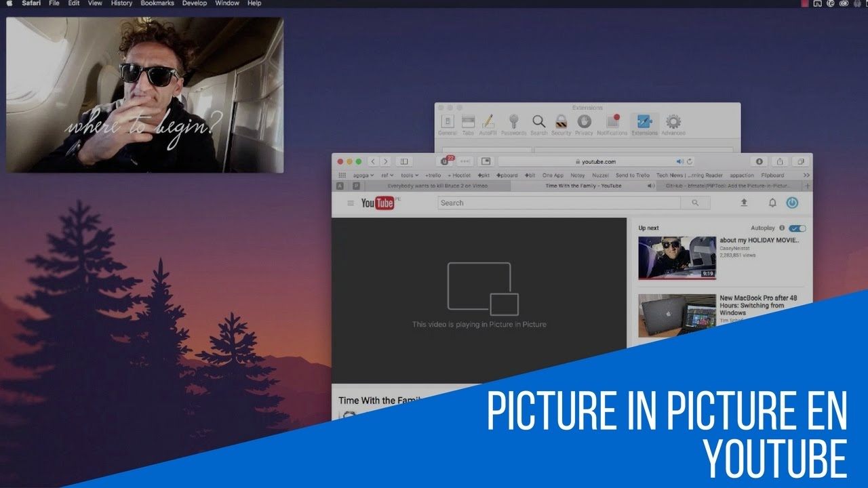This screenshot has height=488, width=868.
Task: Switch to Everybody wants to kill Bruce tab
Action: (x=437, y=186)
